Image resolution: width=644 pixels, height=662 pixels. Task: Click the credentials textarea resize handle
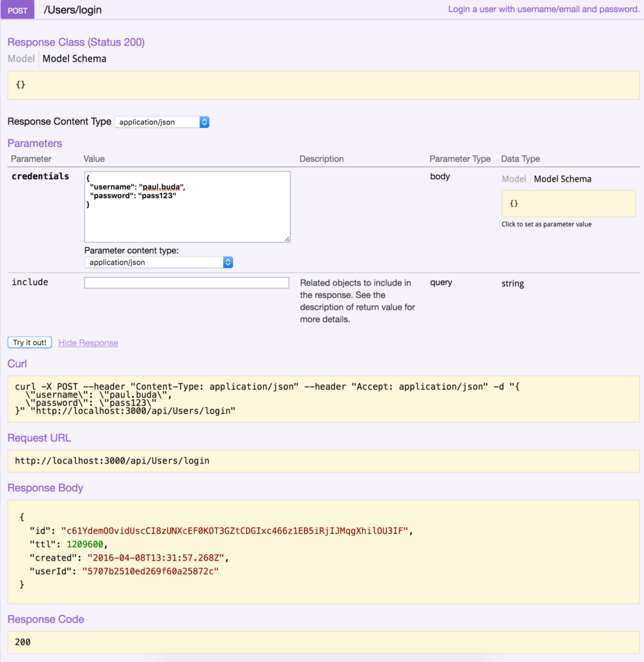(286, 239)
